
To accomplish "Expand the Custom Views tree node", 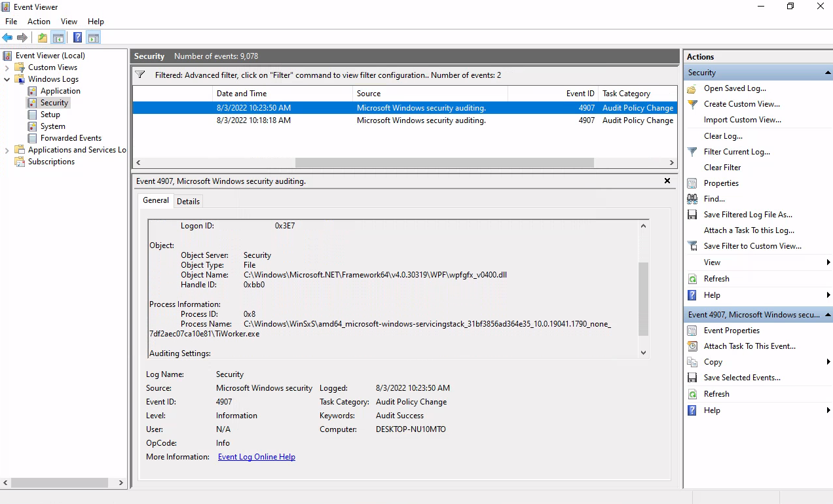I will 7,67.
